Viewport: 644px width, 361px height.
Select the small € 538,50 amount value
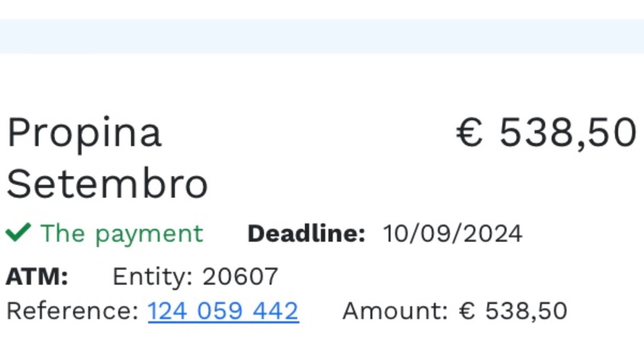[x=513, y=311]
